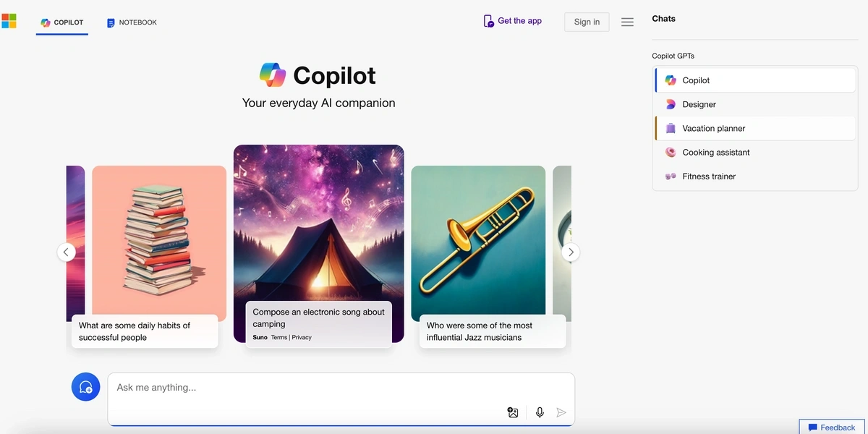868x434 pixels.
Task: Switch to the Notebook tab
Action: point(132,22)
